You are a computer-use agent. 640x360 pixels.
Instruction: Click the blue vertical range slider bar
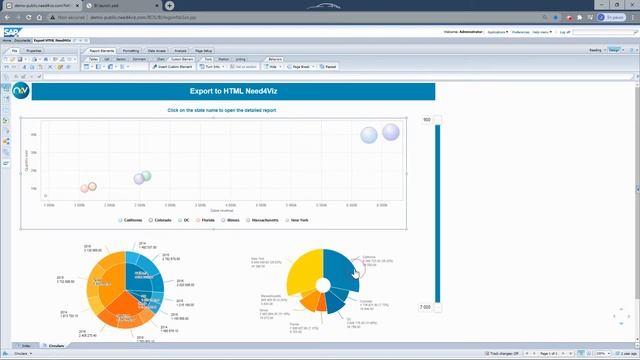[438, 213]
